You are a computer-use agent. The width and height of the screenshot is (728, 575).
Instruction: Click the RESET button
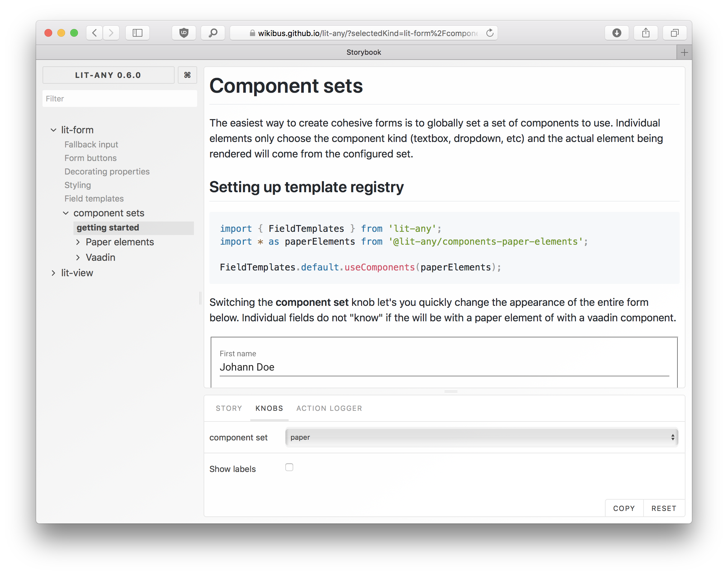pos(663,508)
